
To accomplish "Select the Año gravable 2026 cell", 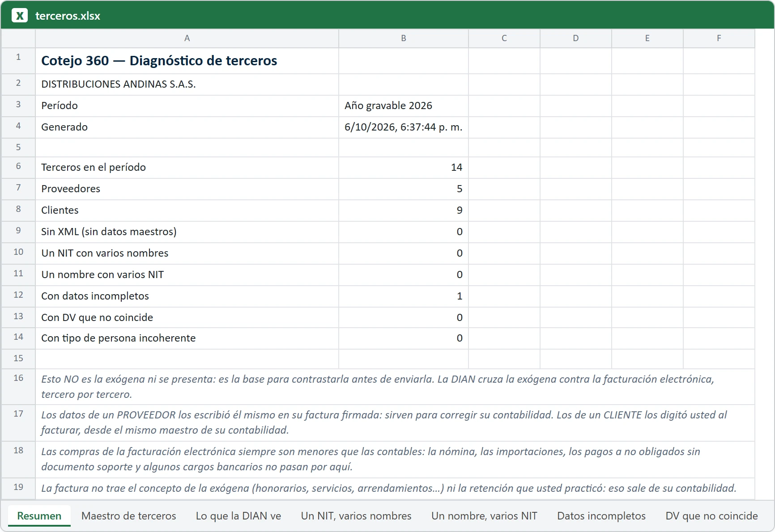I will [404, 106].
